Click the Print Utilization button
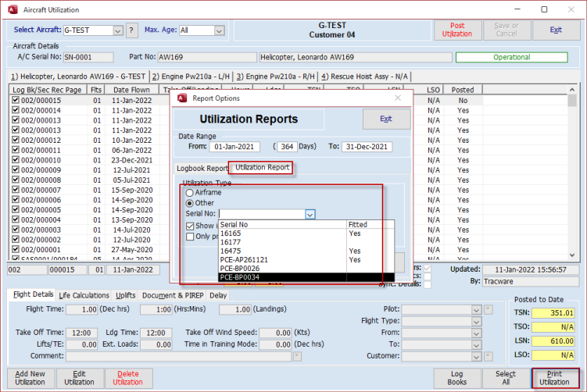The width and height of the screenshot is (587, 392). (554, 378)
